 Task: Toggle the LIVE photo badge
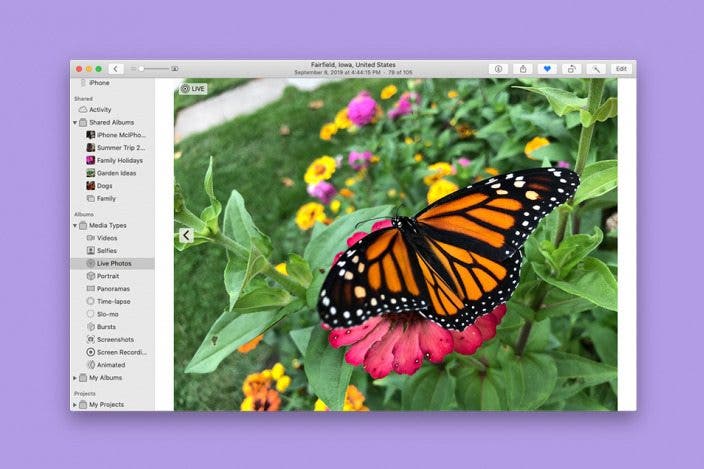pyautogui.click(x=192, y=88)
